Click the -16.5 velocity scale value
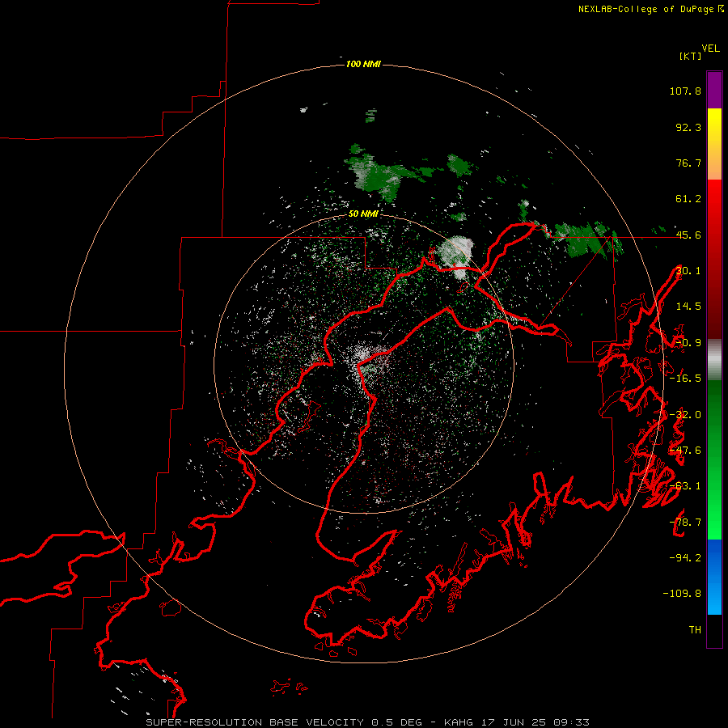The width and height of the screenshot is (728, 728). tap(685, 379)
